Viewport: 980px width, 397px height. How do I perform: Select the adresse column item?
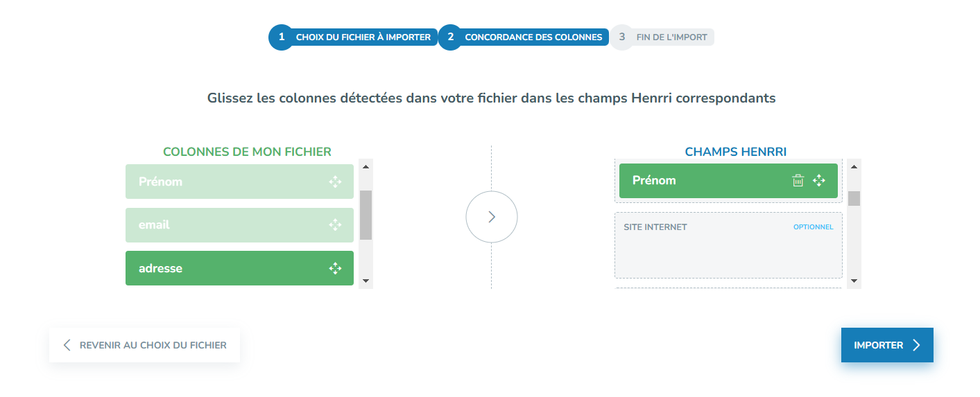(x=239, y=268)
